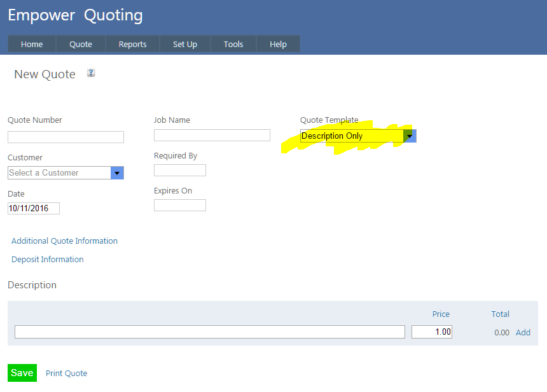Open the Help menu
Viewport: 547px width, 392px height.
point(278,44)
